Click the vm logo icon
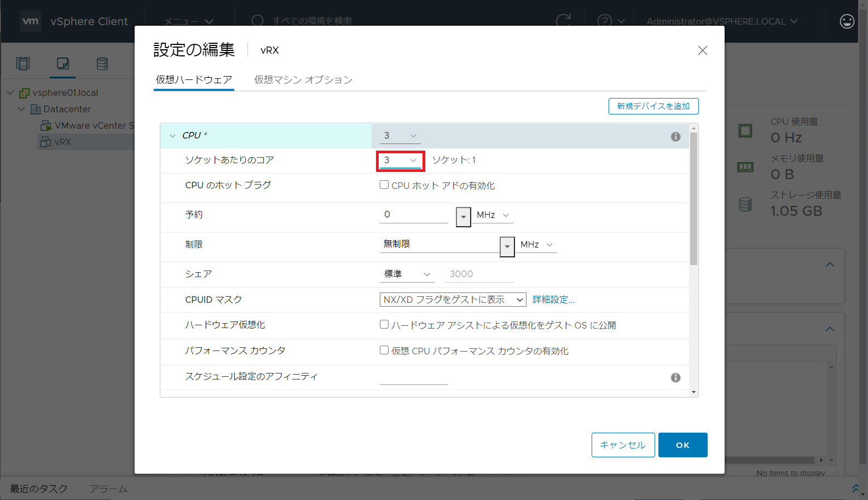The image size is (868, 500). (x=30, y=21)
